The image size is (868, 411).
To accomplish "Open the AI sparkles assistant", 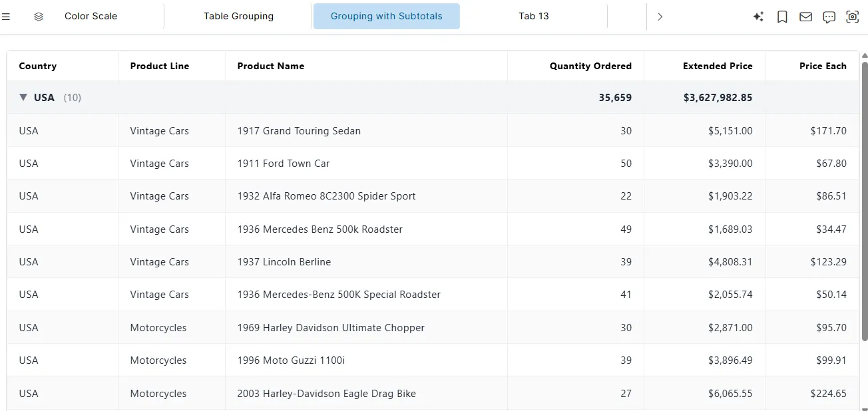I will click(x=758, y=17).
